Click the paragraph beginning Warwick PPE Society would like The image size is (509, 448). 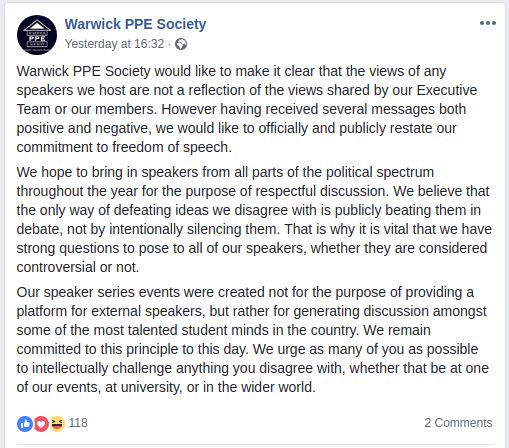247,109
